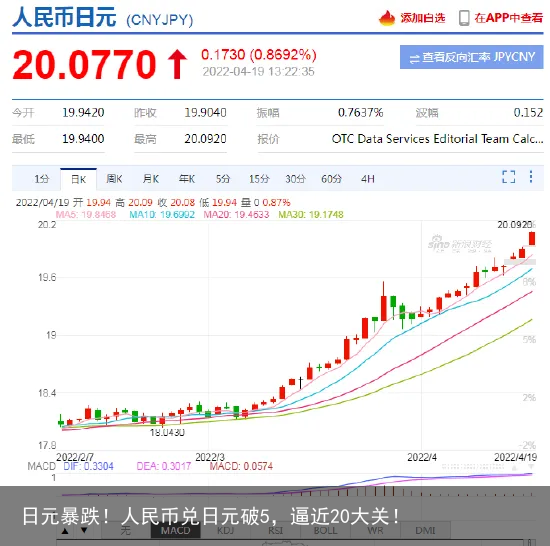Click amplitude value 0.7637%
This screenshot has width=550, height=546.
tap(360, 113)
